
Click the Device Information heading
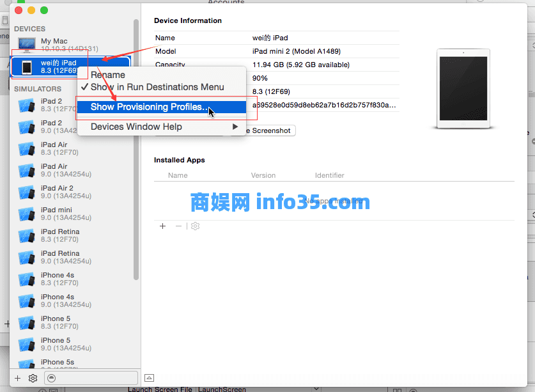click(188, 20)
